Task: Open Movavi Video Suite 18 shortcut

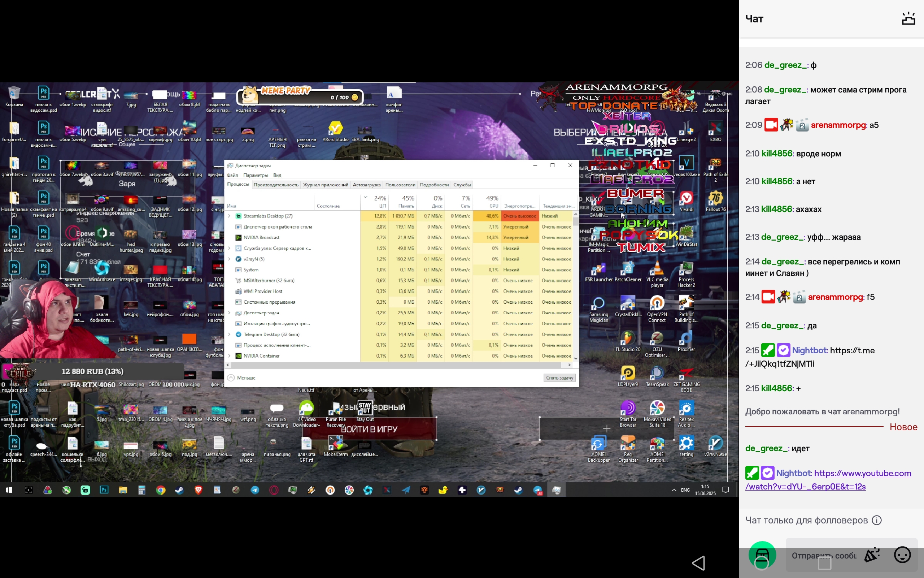Action: [x=657, y=414]
